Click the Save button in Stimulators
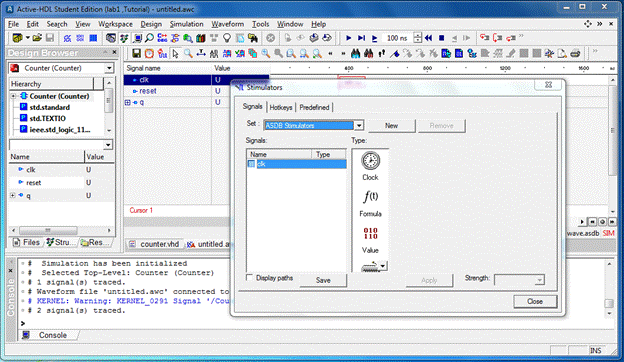Image resolution: width=624 pixels, height=362 pixels. point(323,280)
